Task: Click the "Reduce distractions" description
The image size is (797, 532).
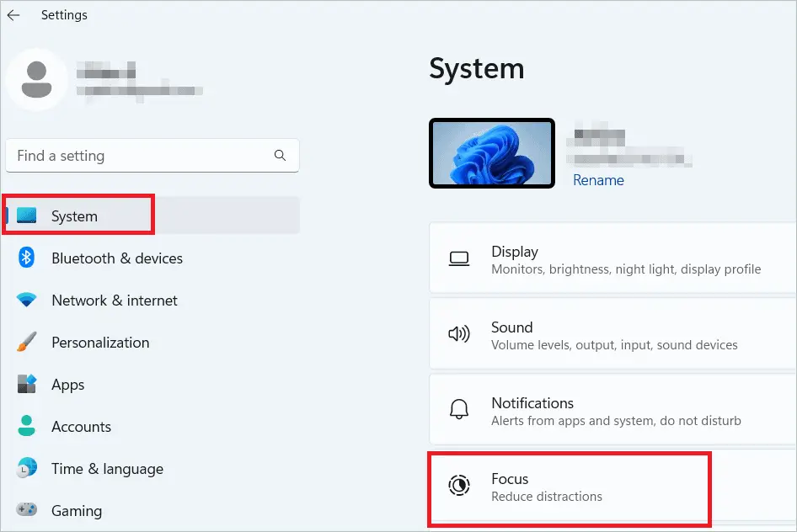Action: 547,497
